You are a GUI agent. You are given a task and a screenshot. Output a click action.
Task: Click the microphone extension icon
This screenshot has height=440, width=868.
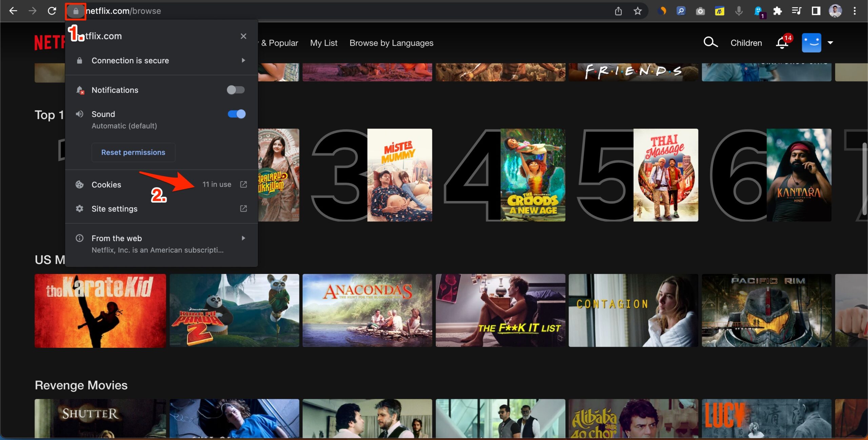tap(739, 11)
